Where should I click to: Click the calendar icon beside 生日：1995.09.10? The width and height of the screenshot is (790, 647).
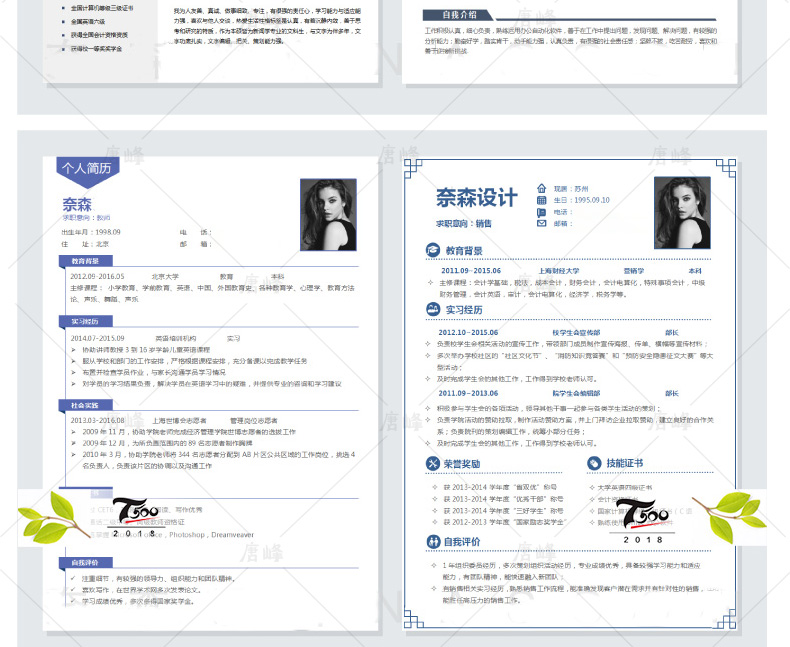coord(542,200)
